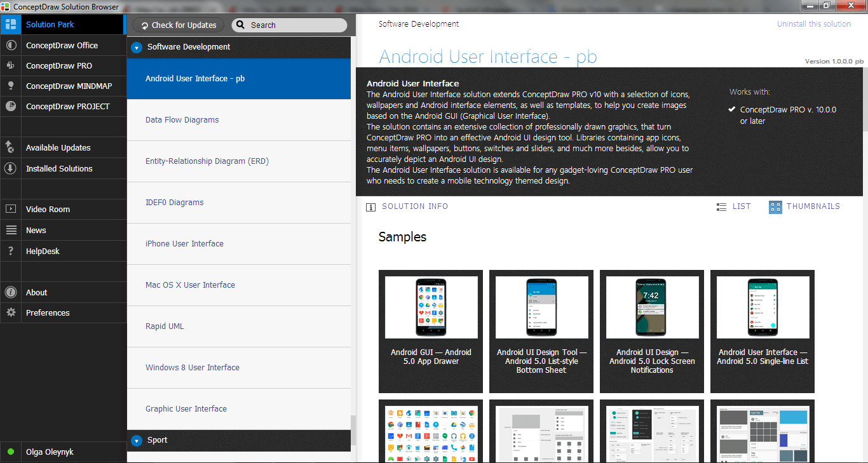Open the News panel
Screen dimensions: 868x463
coord(36,230)
